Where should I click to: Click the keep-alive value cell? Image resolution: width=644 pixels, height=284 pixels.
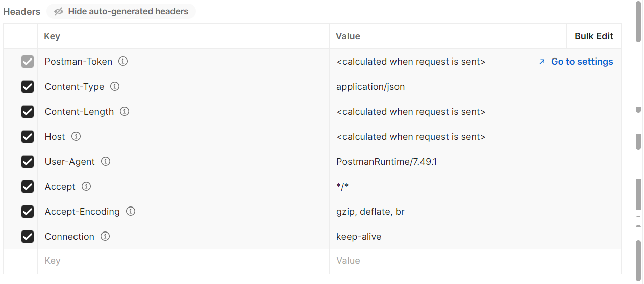(x=359, y=237)
